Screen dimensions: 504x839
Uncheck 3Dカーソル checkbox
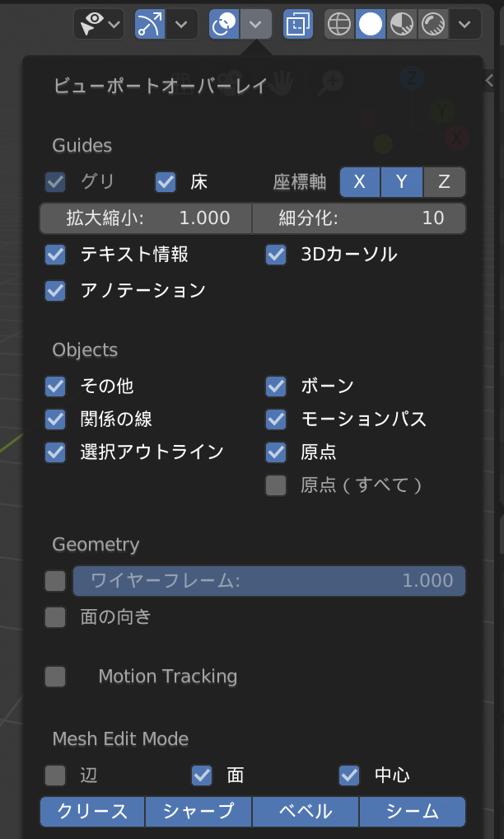click(276, 255)
